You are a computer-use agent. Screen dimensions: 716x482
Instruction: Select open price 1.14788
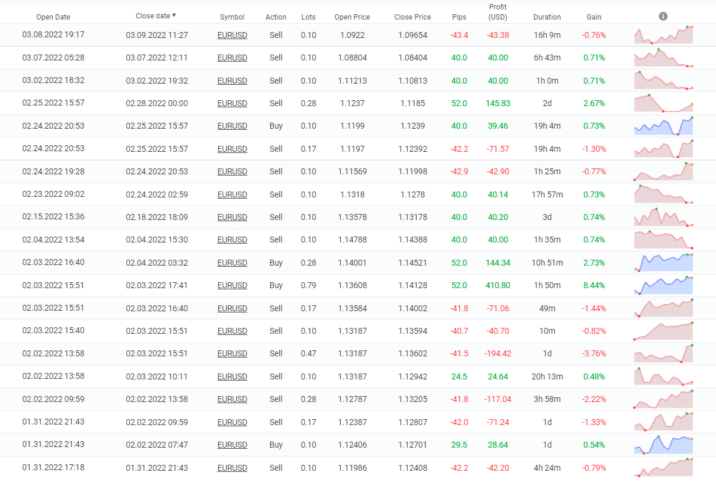tap(352, 240)
